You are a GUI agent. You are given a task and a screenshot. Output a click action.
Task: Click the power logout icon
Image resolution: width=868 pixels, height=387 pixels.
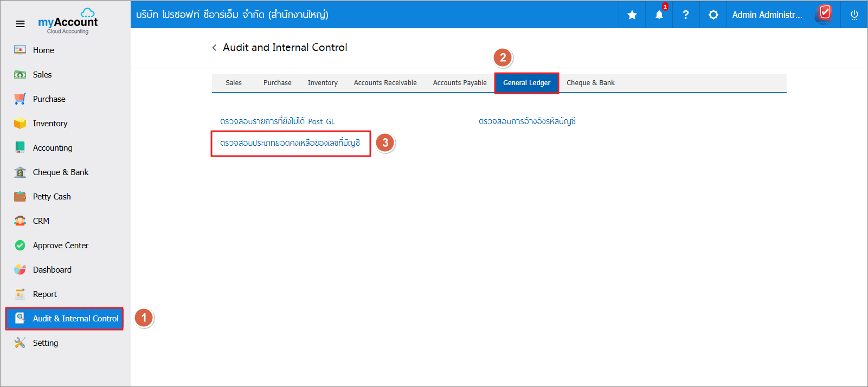click(x=854, y=15)
